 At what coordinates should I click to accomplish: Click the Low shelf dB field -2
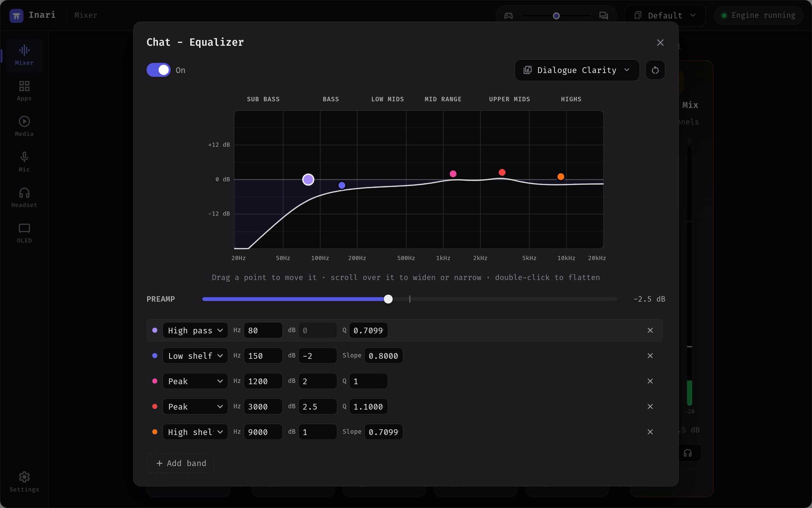pyautogui.click(x=318, y=356)
